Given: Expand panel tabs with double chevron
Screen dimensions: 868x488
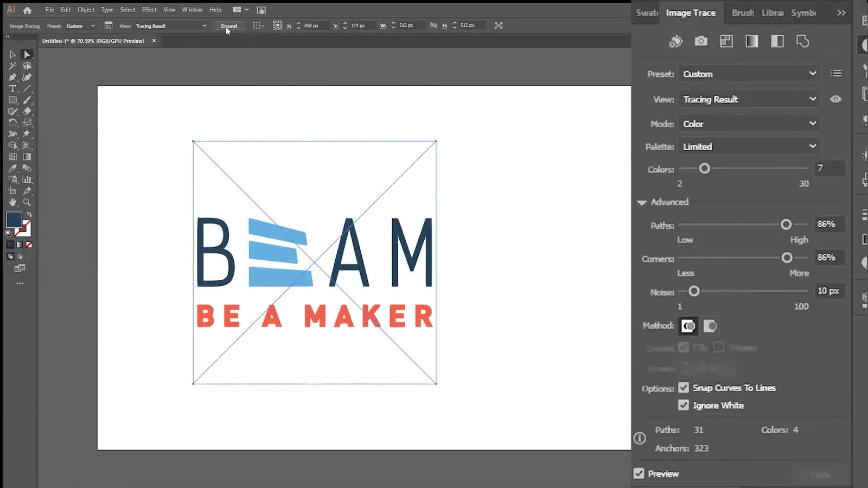Looking at the screenshot, I should 841,12.
